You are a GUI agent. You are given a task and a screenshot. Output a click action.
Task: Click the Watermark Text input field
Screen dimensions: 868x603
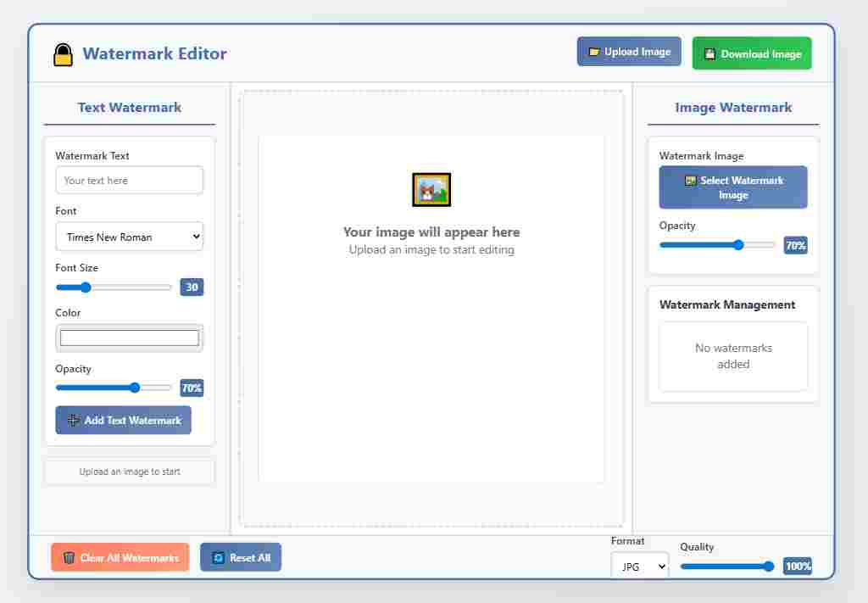(129, 180)
